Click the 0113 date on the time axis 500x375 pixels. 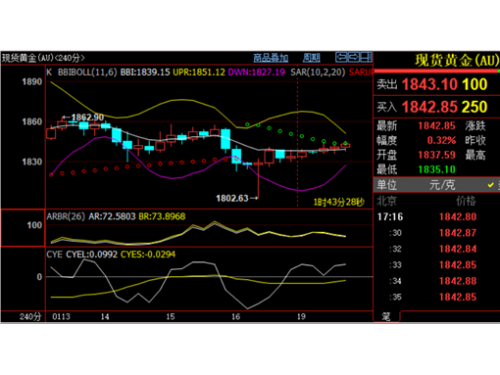tap(61, 316)
